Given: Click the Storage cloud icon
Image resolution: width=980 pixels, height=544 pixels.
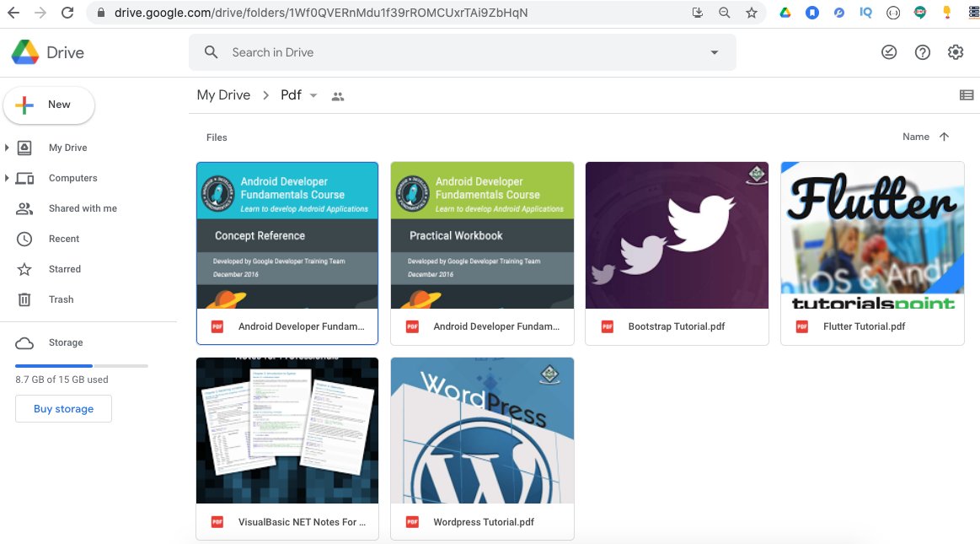Looking at the screenshot, I should click(x=24, y=342).
